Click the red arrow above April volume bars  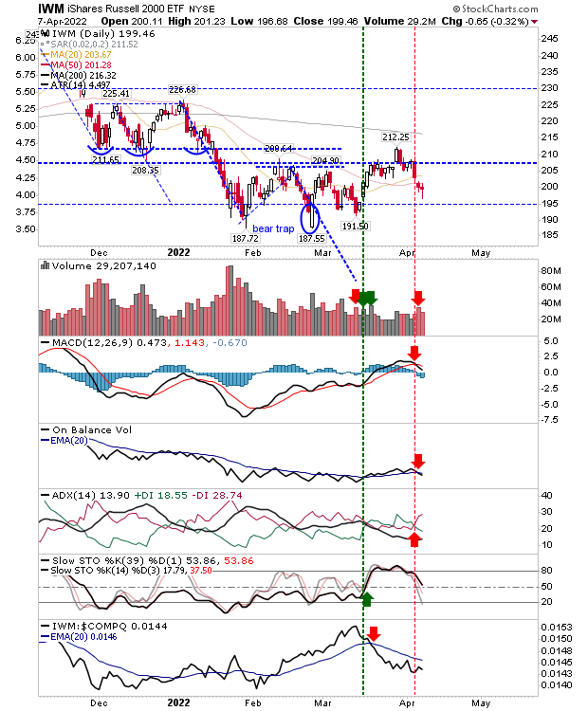pos(418,298)
